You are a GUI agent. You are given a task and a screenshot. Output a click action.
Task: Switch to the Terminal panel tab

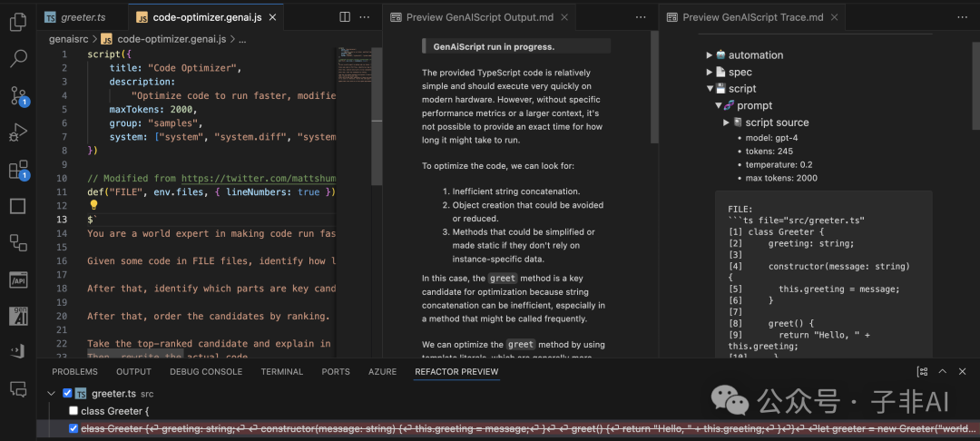click(x=281, y=372)
